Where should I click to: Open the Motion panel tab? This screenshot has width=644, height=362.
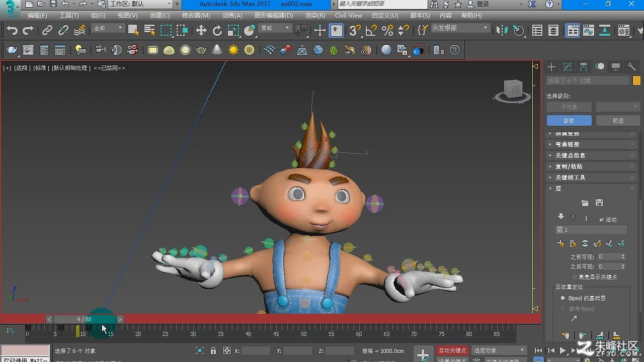pyautogui.click(x=600, y=67)
